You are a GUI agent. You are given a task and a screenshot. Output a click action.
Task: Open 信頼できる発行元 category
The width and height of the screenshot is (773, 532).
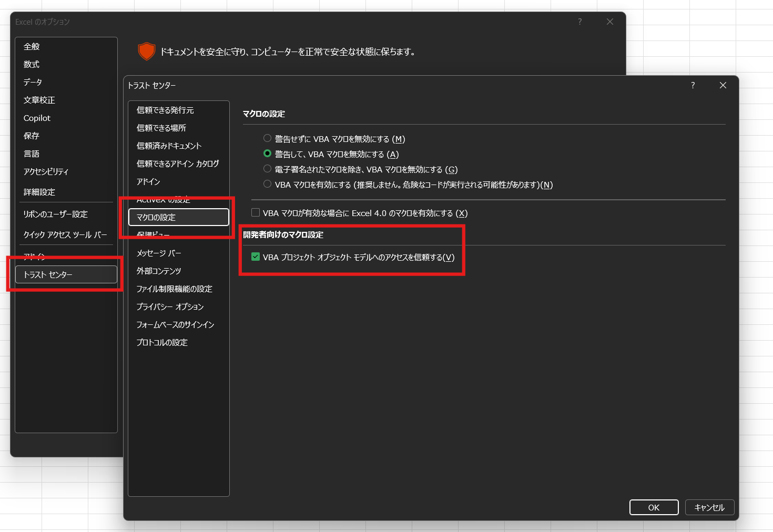coord(179,110)
